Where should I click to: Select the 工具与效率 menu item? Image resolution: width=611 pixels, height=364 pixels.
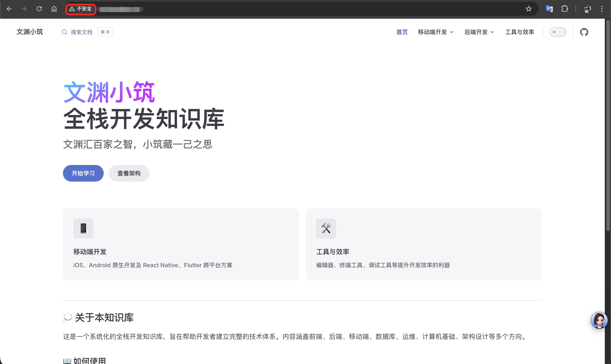[x=519, y=32]
